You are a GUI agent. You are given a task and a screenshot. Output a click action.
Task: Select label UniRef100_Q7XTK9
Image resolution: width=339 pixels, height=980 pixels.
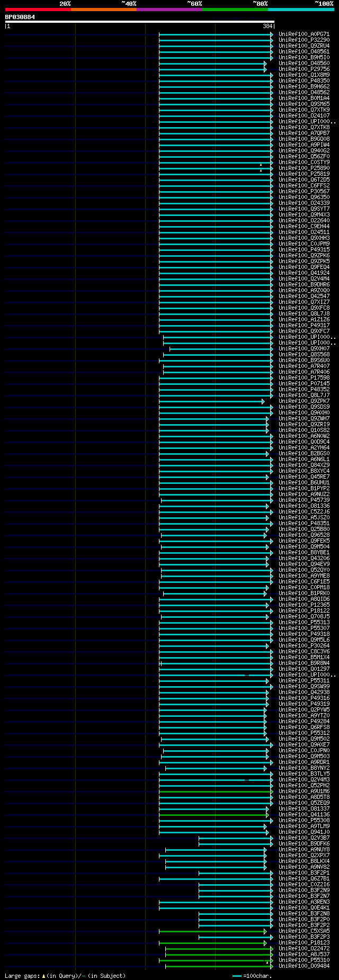coord(304,110)
